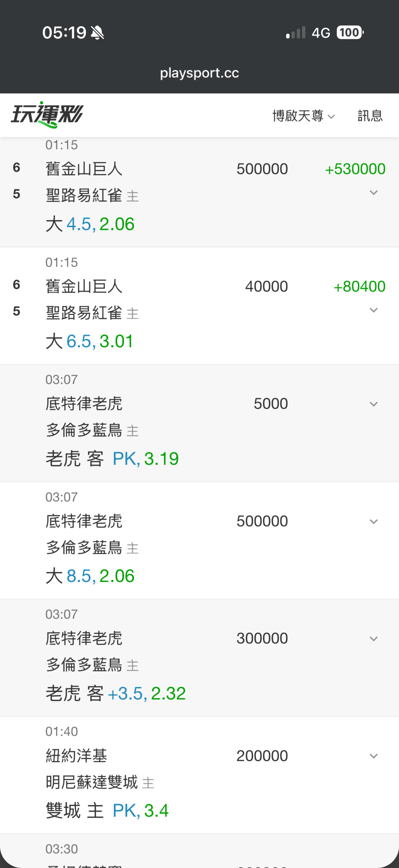Open the 雙城 主 PK, 3.4 pick
This screenshot has height=868, width=399.
107,811
